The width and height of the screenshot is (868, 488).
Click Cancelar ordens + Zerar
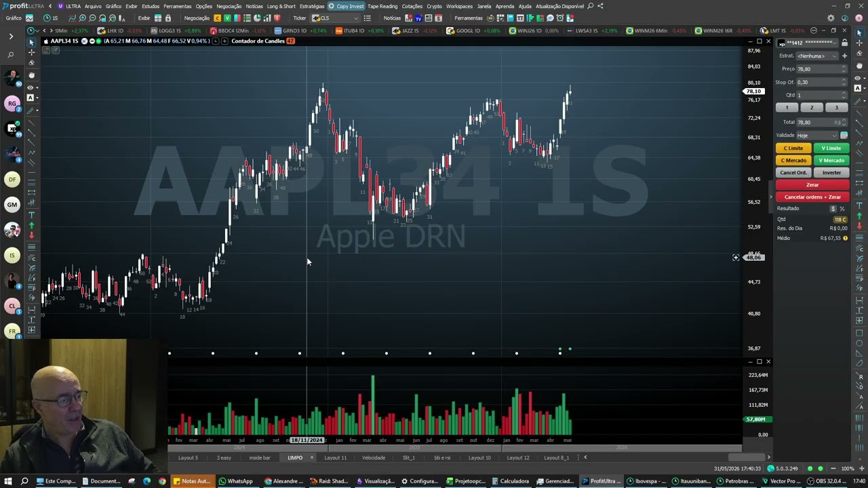click(812, 197)
